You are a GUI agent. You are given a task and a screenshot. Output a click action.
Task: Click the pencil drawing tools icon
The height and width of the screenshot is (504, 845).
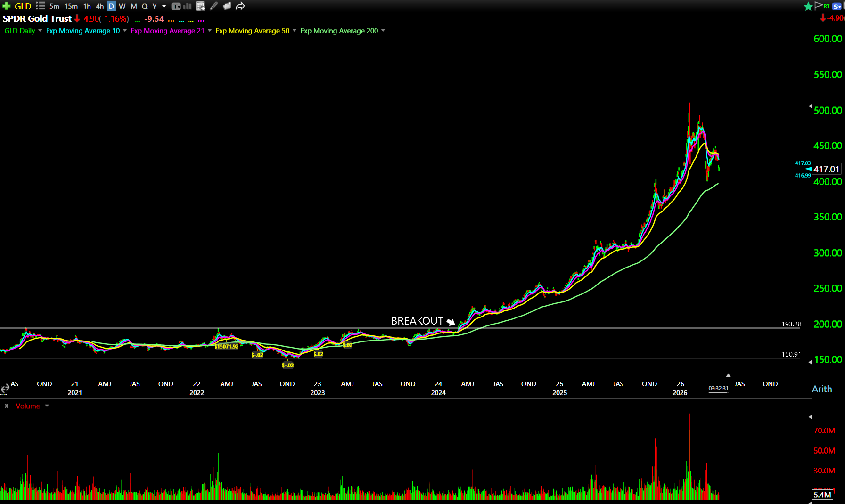(x=214, y=6)
